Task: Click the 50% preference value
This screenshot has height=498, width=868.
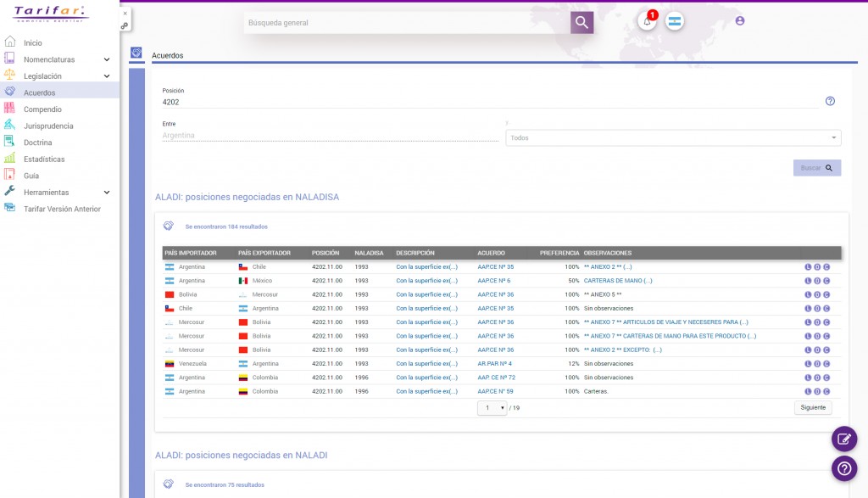Action: (574, 281)
